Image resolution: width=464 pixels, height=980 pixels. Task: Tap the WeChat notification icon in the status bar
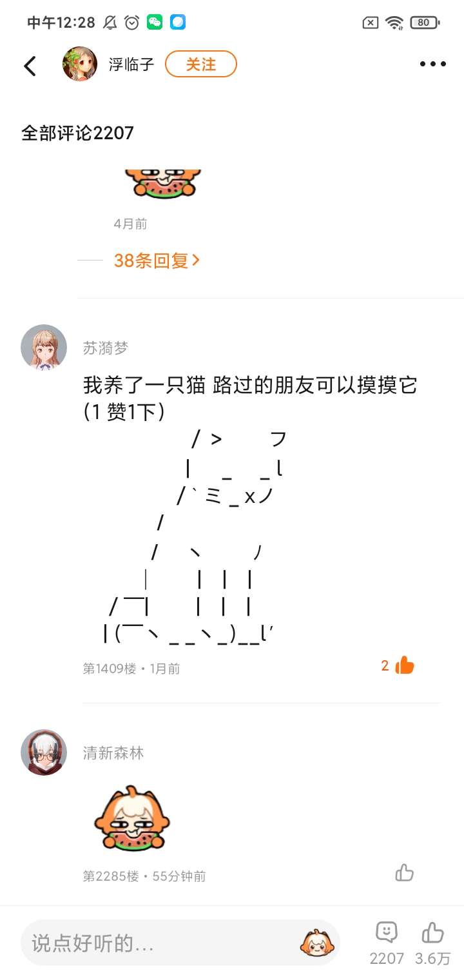click(x=155, y=23)
